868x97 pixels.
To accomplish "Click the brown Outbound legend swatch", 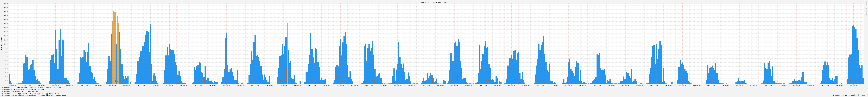I will tap(3, 93).
